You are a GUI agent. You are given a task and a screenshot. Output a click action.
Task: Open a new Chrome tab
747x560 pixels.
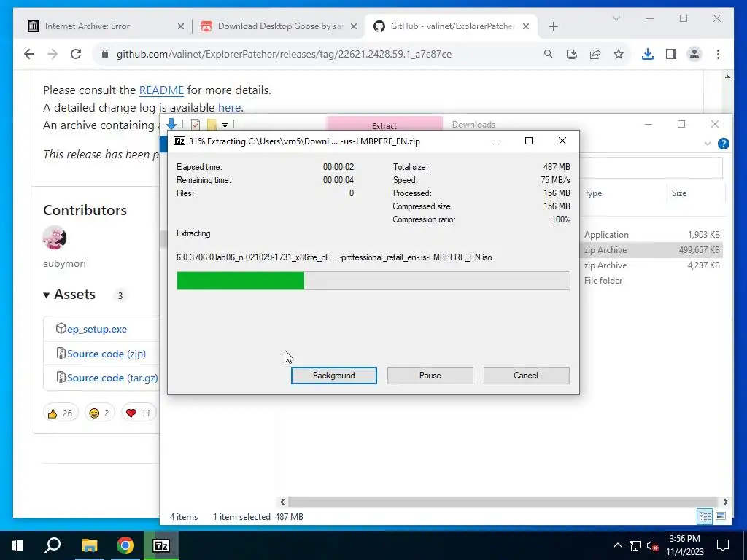coord(553,26)
